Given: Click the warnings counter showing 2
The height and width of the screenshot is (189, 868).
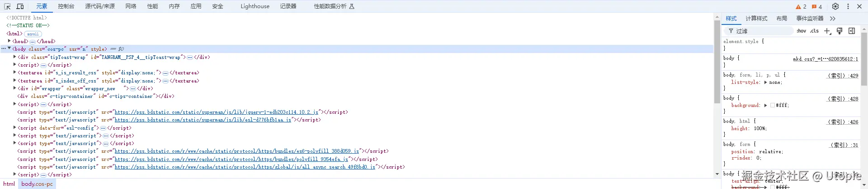Looking at the screenshot, I should click(x=801, y=6).
